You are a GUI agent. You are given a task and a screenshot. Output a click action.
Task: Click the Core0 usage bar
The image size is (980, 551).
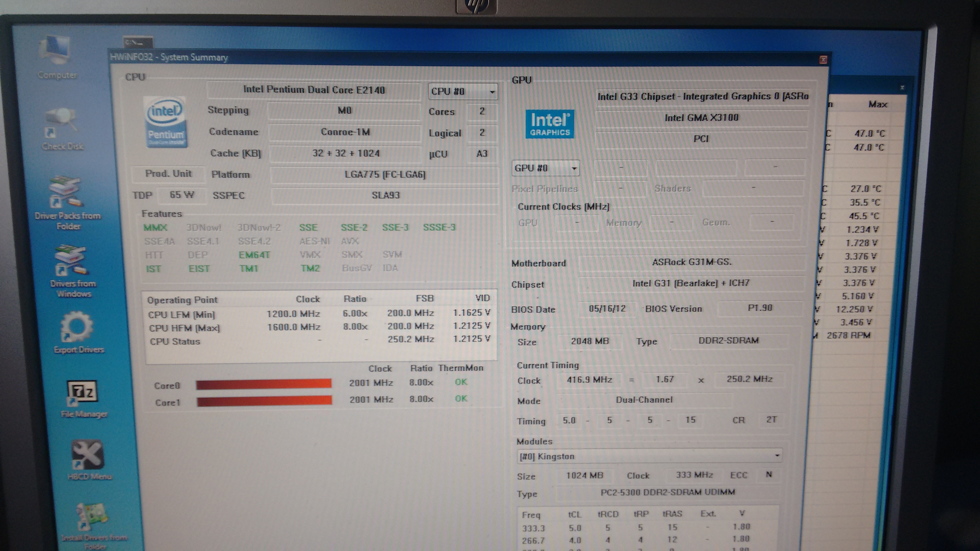tap(264, 384)
